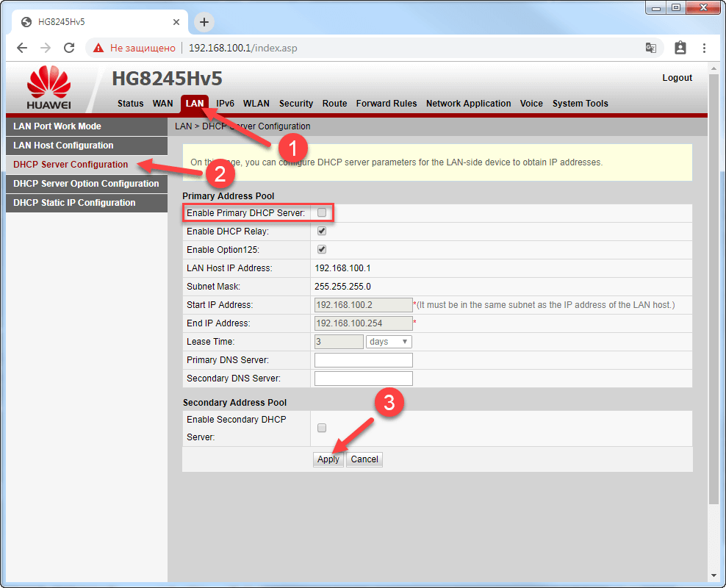Click the Huawei logo
726x588 pixels.
pyautogui.click(x=47, y=83)
